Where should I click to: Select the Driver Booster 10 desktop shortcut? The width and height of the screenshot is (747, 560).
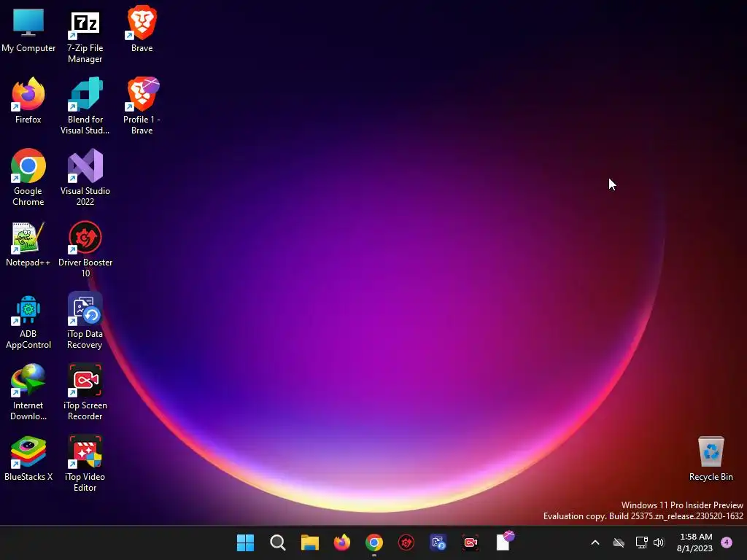85,249
